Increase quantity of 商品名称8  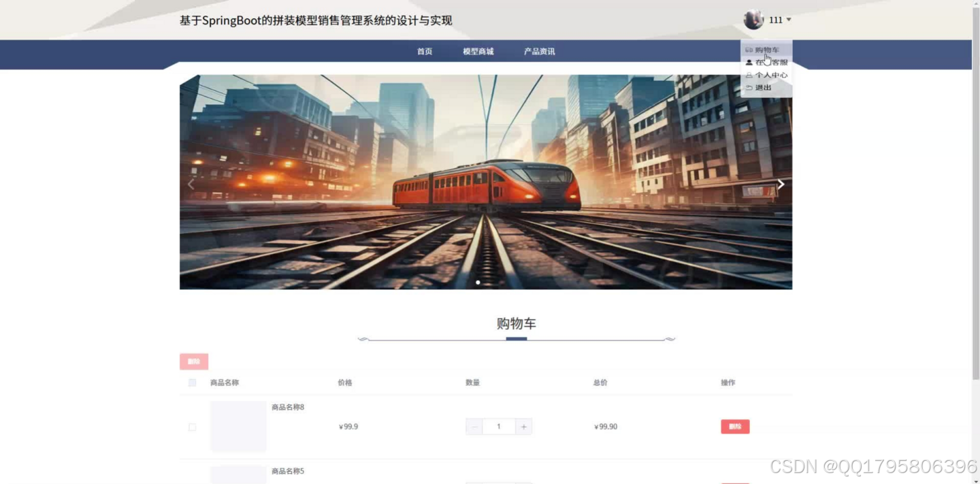tap(523, 427)
